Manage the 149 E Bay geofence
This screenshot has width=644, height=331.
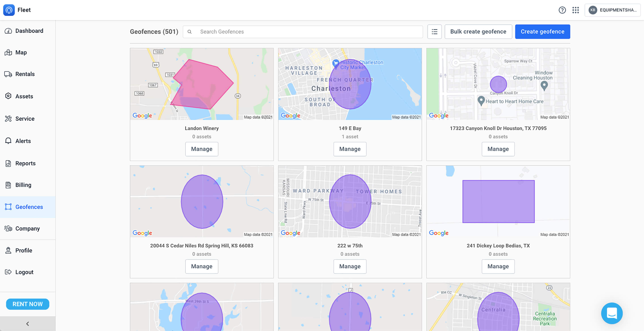[x=350, y=149]
